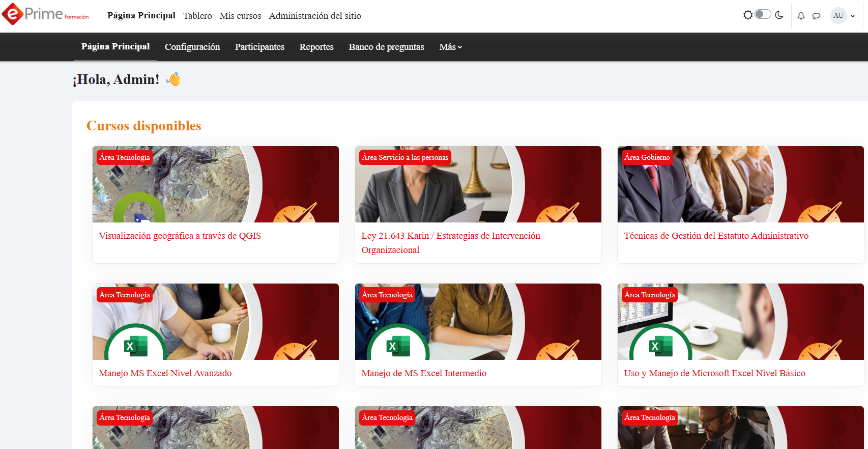Toggle the dark mode switch

point(763,14)
